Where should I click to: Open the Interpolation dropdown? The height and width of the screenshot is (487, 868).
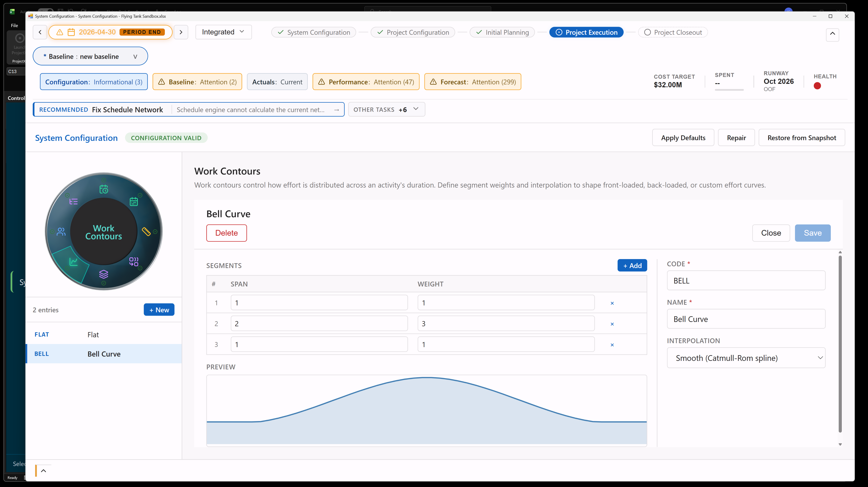coord(746,358)
